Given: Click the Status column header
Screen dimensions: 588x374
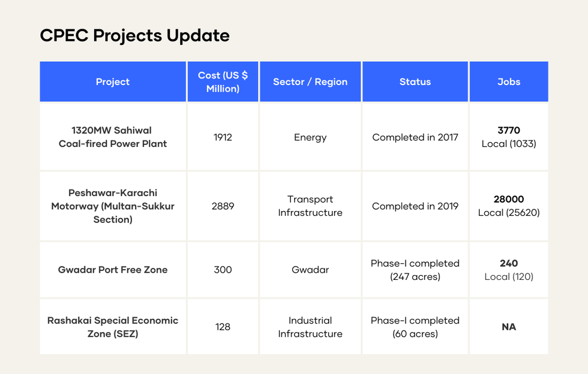Looking at the screenshot, I should [x=415, y=82].
